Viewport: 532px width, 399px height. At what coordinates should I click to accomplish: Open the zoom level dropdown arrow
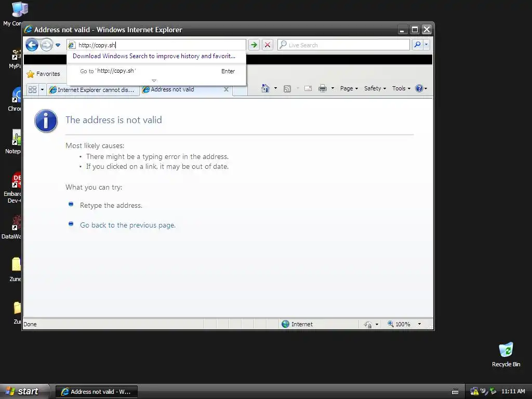tap(420, 324)
